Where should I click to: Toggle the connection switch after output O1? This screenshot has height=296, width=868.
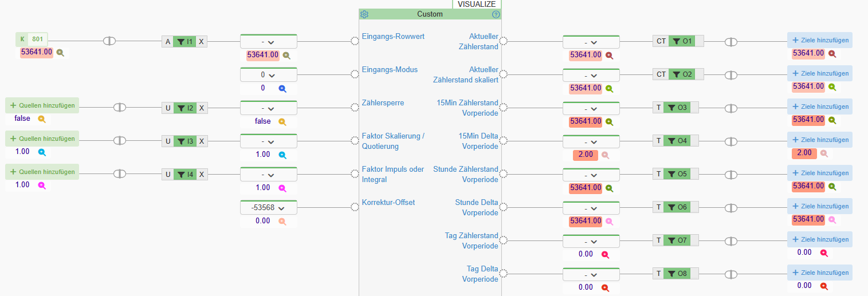[730, 42]
